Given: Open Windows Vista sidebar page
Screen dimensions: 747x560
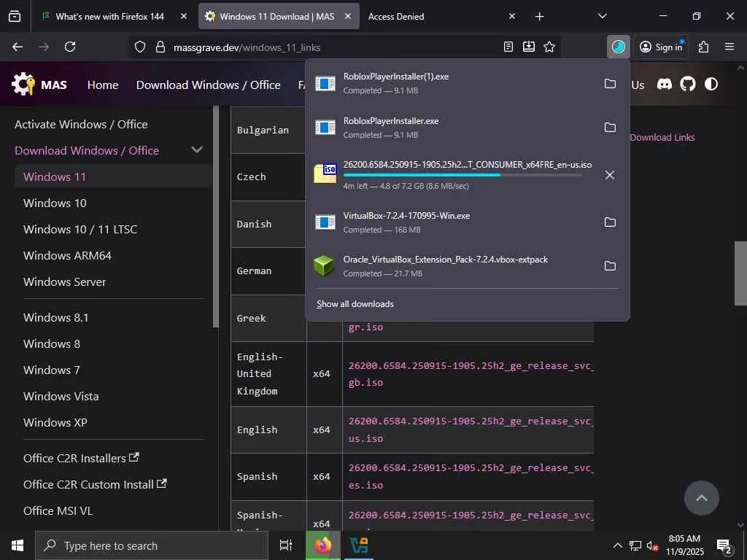Looking at the screenshot, I should (61, 396).
